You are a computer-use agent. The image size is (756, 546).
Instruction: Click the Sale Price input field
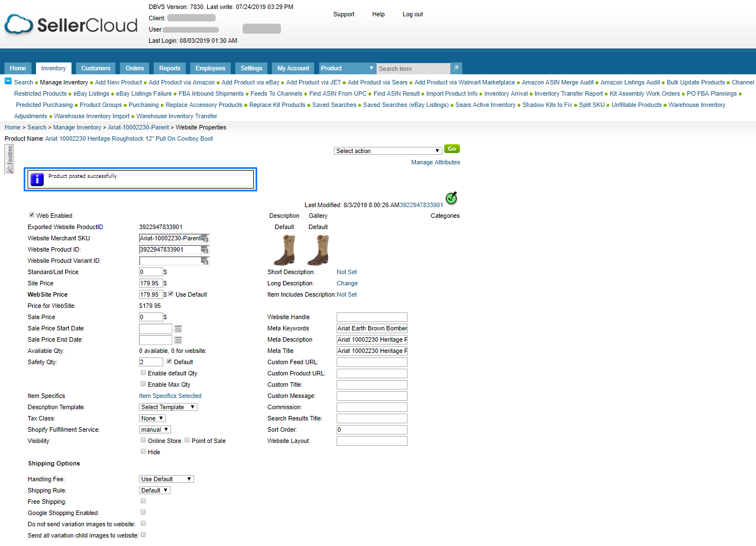pyautogui.click(x=151, y=317)
